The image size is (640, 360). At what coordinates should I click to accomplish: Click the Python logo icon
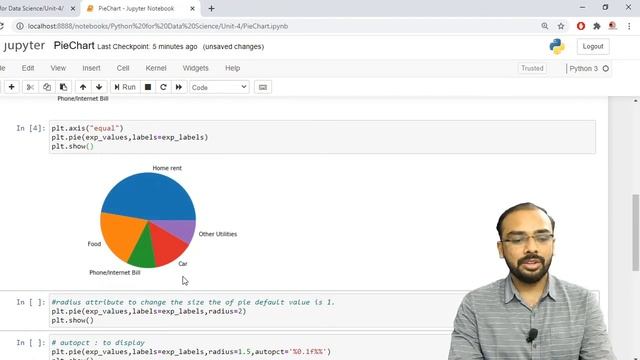[x=557, y=47]
